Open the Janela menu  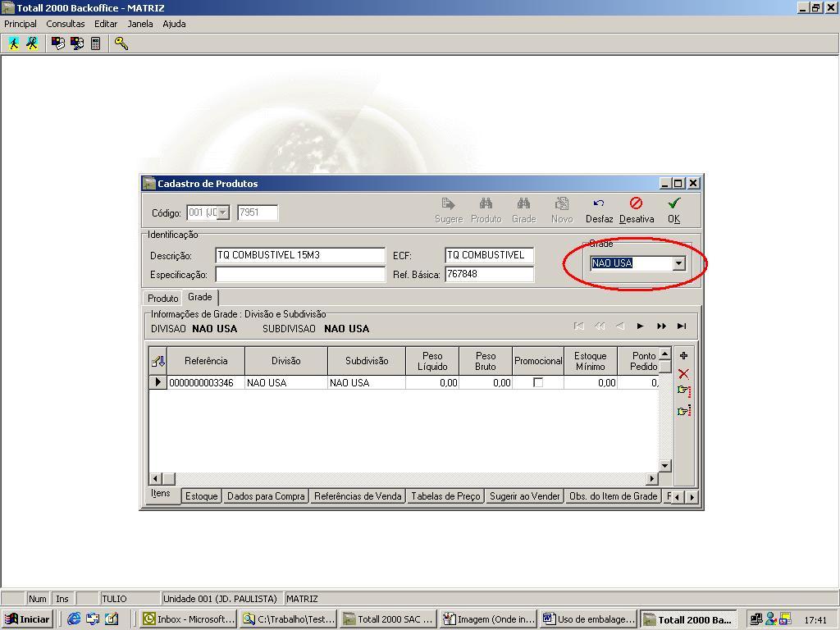139,24
